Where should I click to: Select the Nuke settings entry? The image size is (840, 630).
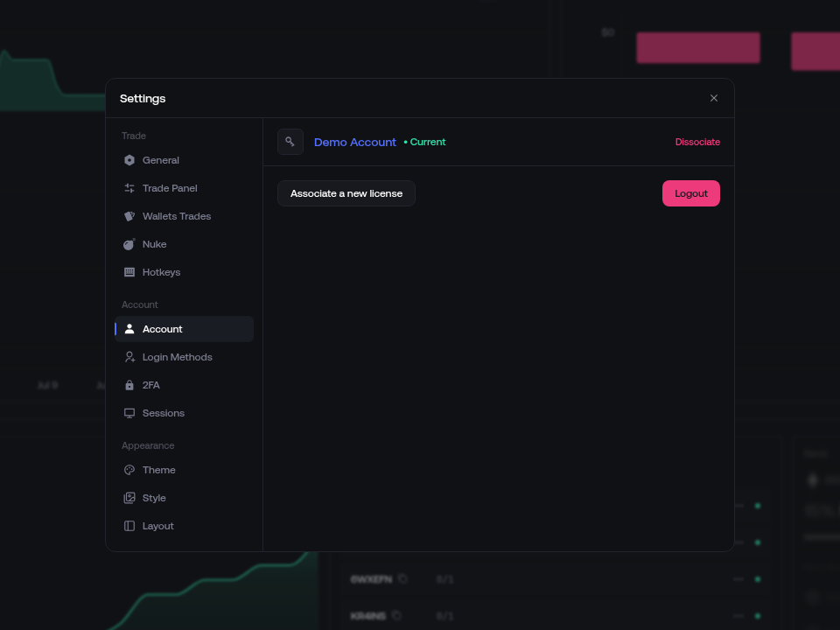pos(184,244)
